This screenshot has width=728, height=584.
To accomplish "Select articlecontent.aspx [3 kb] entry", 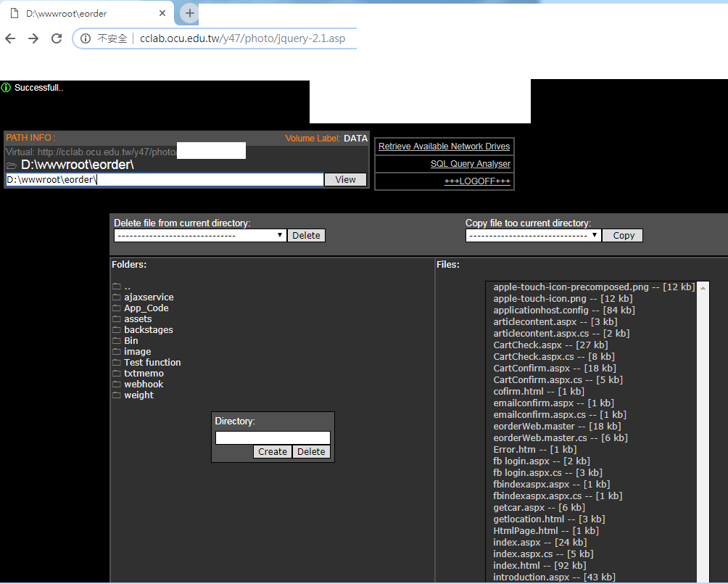I will point(555,322).
